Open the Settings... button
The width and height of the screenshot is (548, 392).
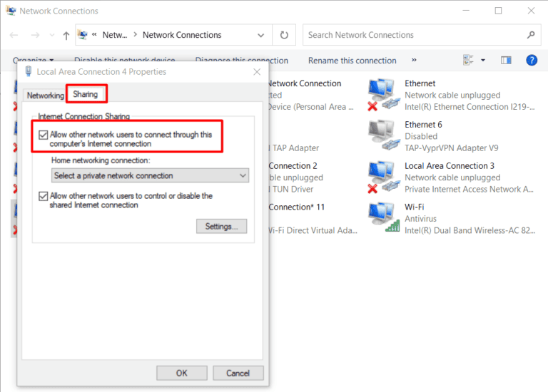221,227
